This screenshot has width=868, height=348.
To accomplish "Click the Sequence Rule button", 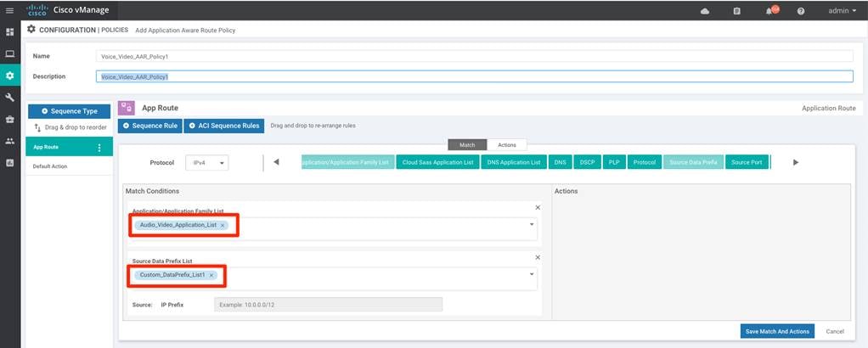I will 149,126.
